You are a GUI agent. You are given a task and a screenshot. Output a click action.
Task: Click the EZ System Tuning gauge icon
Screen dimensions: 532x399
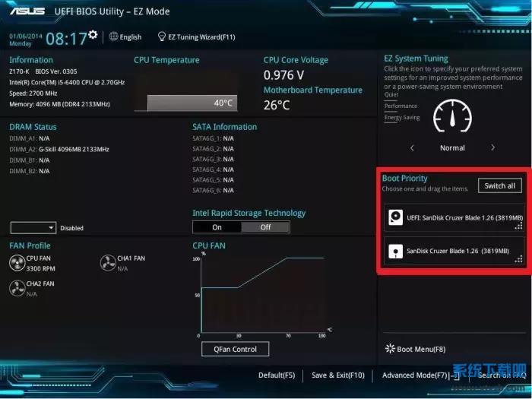(x=452, y=116)
